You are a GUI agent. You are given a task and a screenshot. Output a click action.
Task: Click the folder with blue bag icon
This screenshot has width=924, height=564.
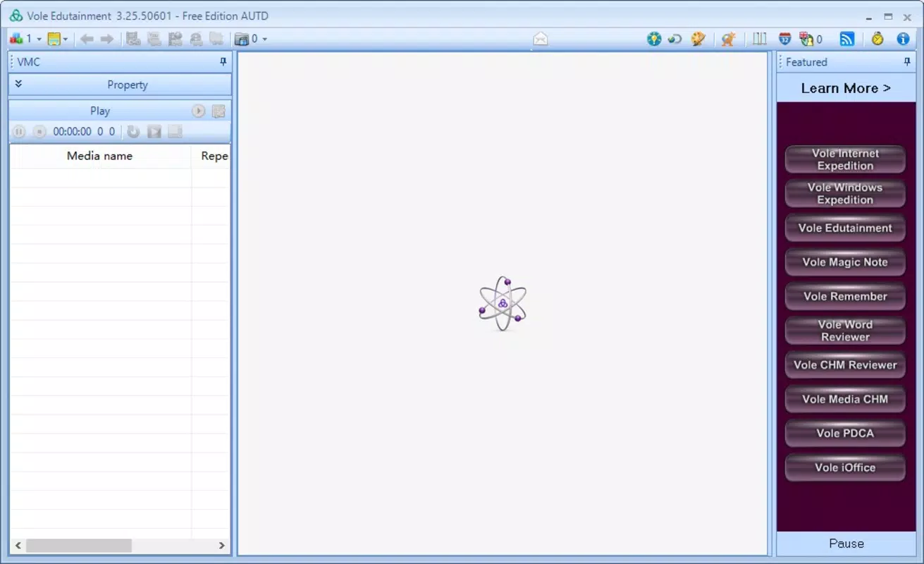242,39
